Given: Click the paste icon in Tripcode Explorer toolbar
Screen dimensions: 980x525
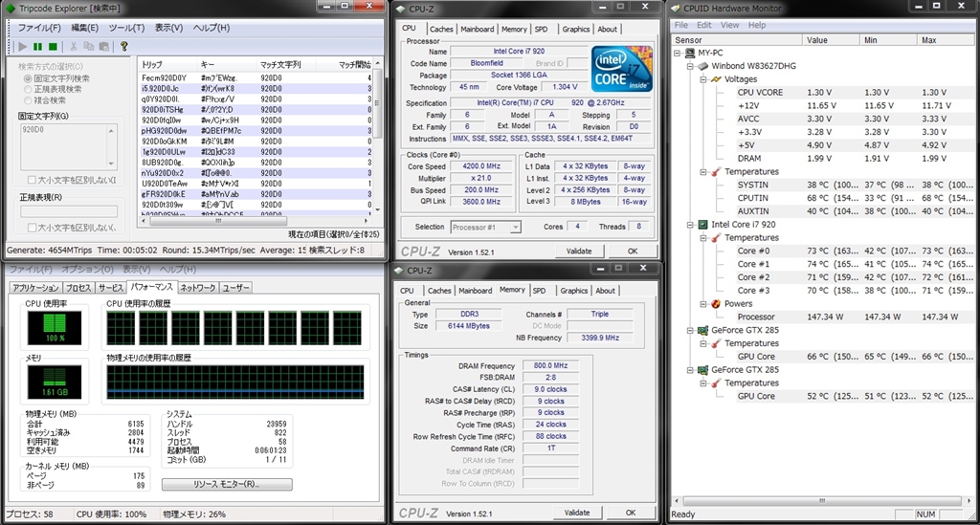Looking at the screenshot, I should [103, 46].
